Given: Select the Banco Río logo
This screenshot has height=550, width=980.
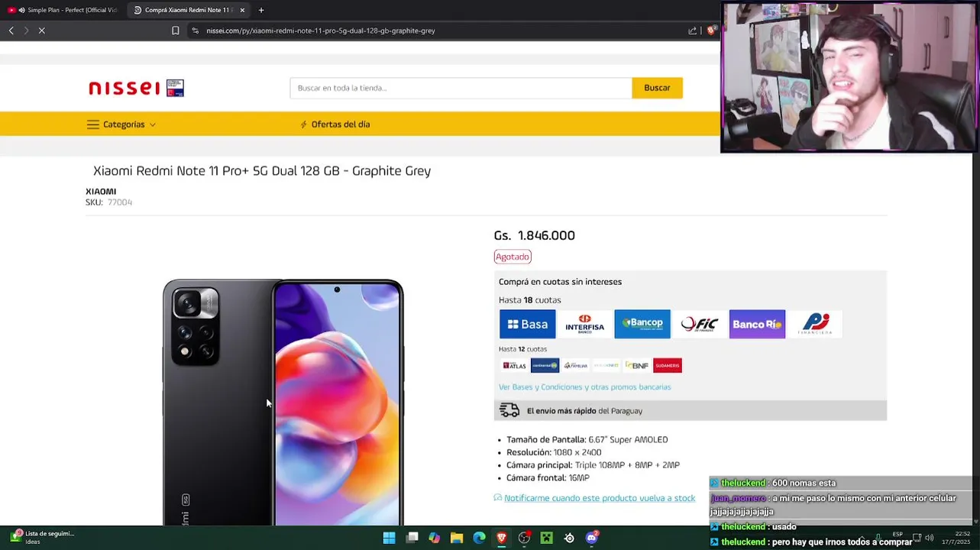Looking at the screenshot, I should tap(757, 324).
